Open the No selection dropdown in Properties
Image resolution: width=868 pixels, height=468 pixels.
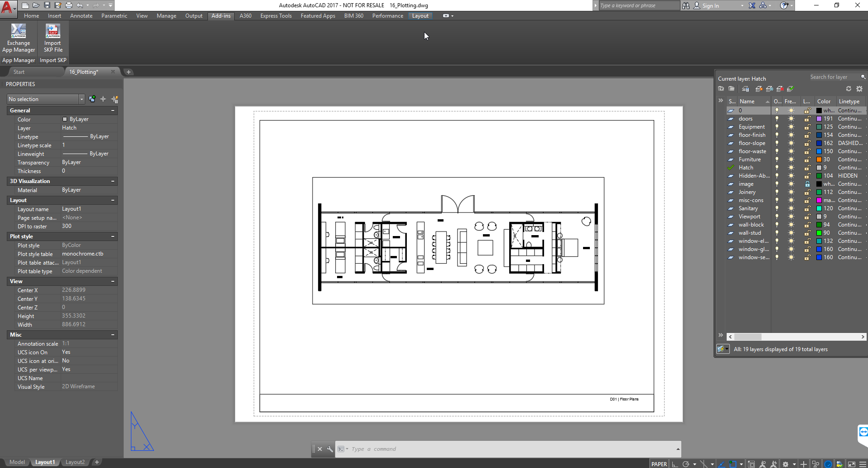[x=81, y=99]
